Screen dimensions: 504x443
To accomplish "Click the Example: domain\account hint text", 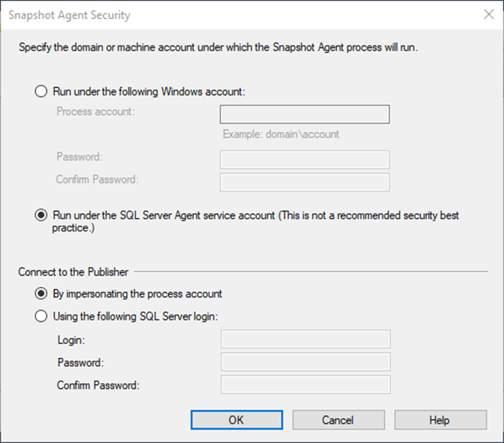I will click(281, 134).
